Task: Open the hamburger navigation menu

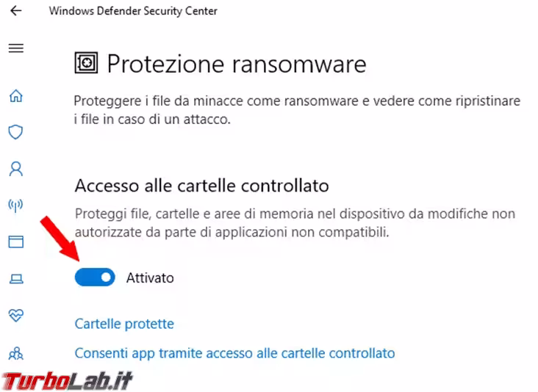Action: 15,48
